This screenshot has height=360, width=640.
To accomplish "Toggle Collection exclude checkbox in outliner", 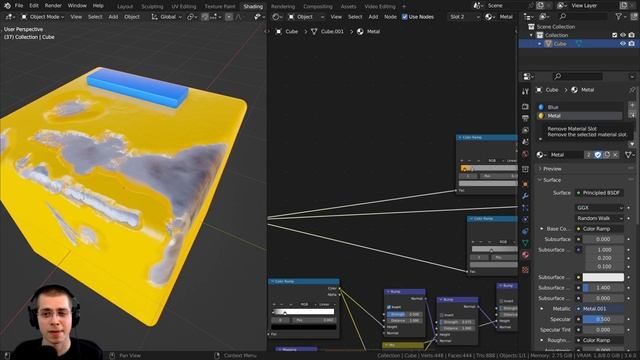I will [614, 35].
